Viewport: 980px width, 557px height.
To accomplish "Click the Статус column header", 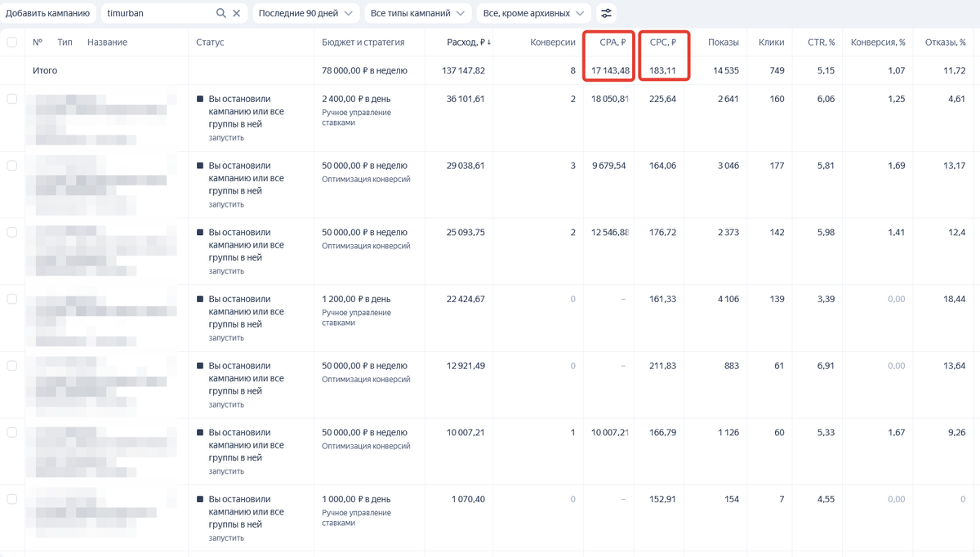I will (x=210, y=42).
